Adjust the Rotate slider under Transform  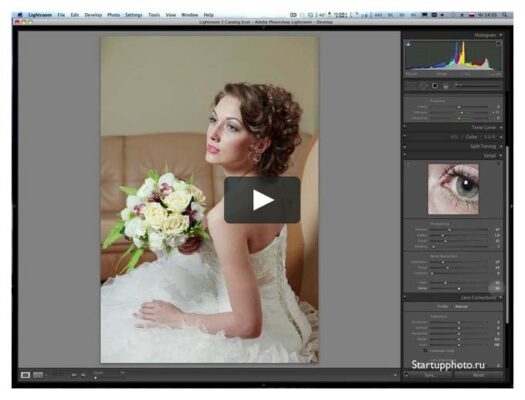pos(459,339)
